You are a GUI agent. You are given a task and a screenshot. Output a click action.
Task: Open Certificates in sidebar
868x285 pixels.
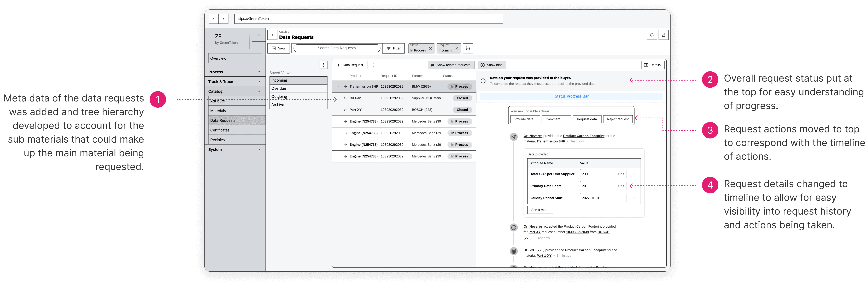[x=237, y=130]
